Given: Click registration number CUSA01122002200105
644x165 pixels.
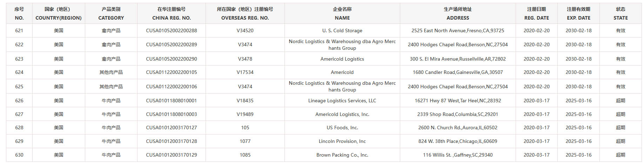Looking at the screenshot, I should click(x=171, y=73).
